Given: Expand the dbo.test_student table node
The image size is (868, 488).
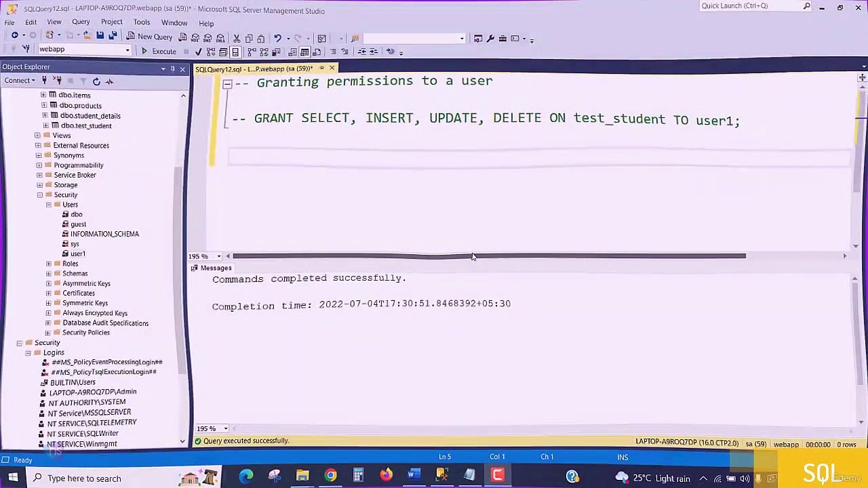Looking at the screenshot, I should click(45, 126).
